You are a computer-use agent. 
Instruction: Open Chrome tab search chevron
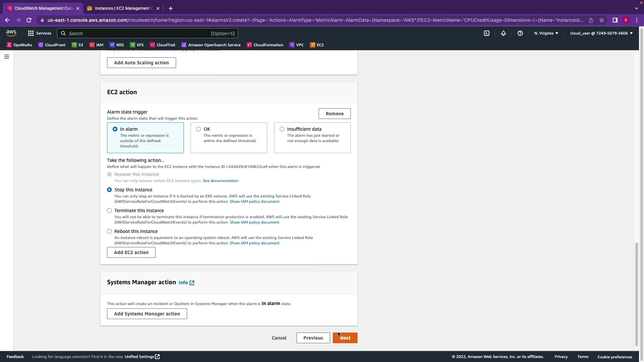(x=636, y=8)
